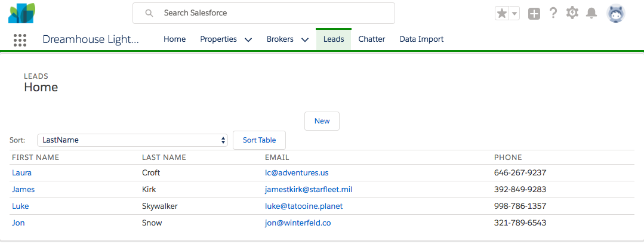644x250 pixels.
Task: Email luke@tatooine.planet
Action: pyautogui.click(x=304, y=206)
